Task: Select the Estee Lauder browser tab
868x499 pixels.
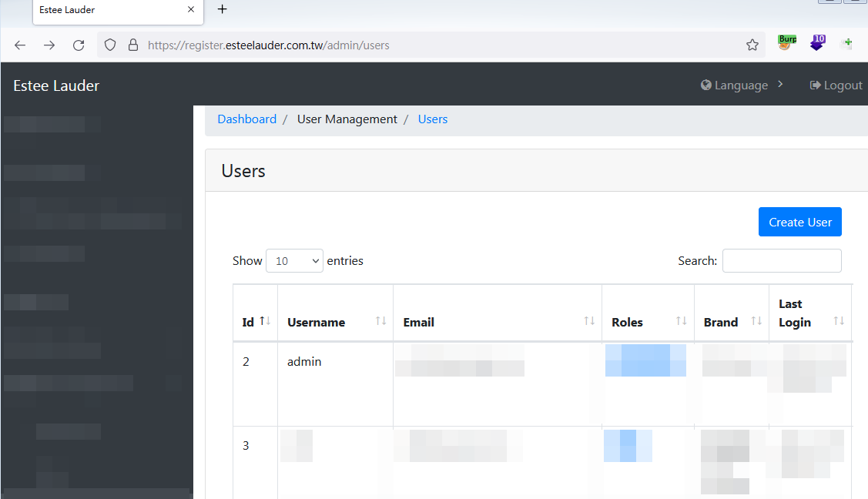Action: [118, 11]
